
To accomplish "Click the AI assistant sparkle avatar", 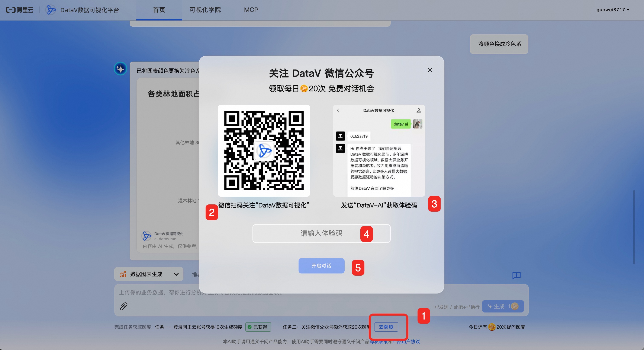I will tap(120, 69).
